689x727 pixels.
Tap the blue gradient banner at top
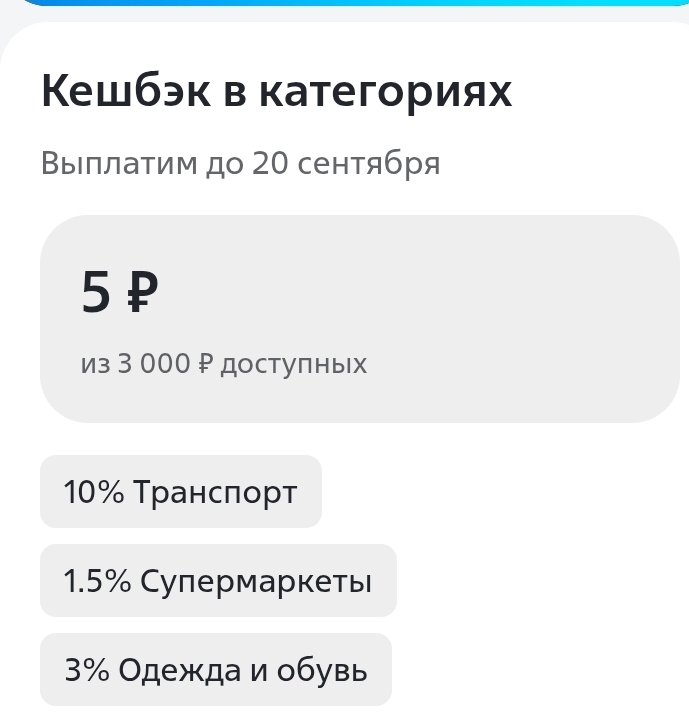coord(344,3)
